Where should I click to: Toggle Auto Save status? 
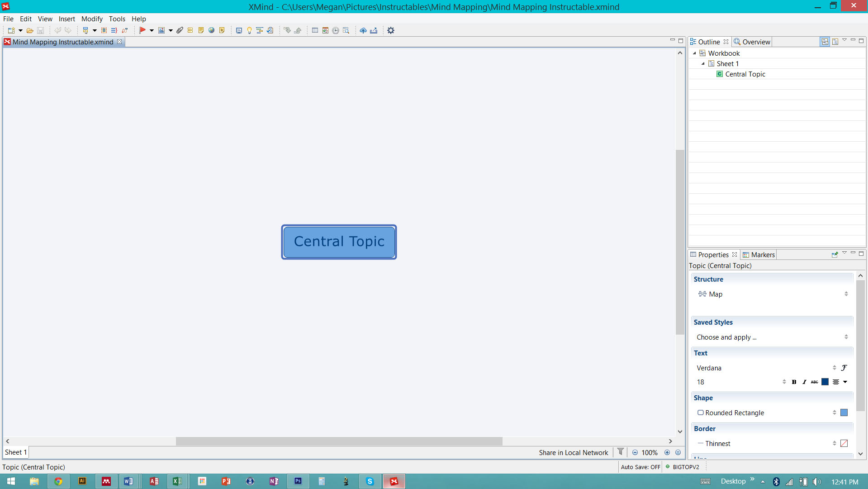point(640,467)
